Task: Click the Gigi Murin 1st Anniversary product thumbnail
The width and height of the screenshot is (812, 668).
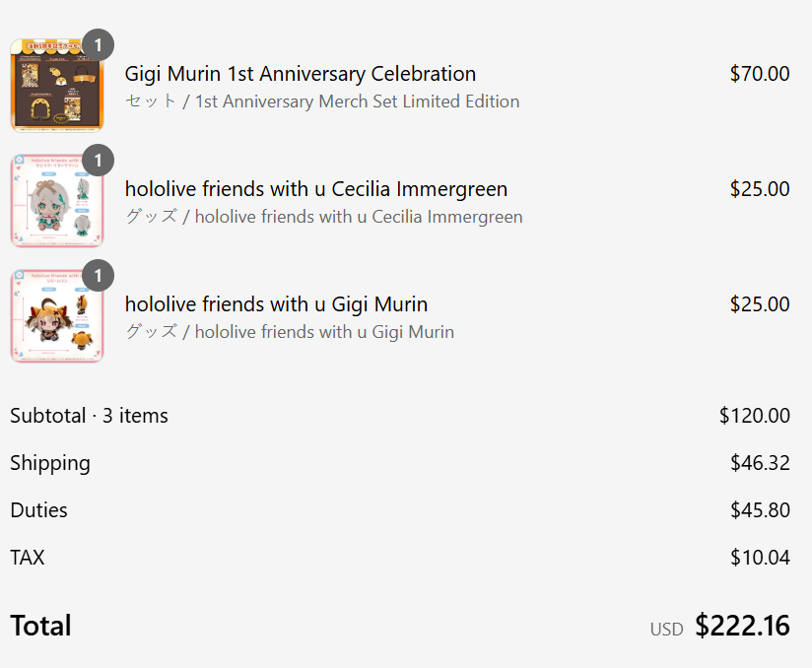Action: point(57,86)
